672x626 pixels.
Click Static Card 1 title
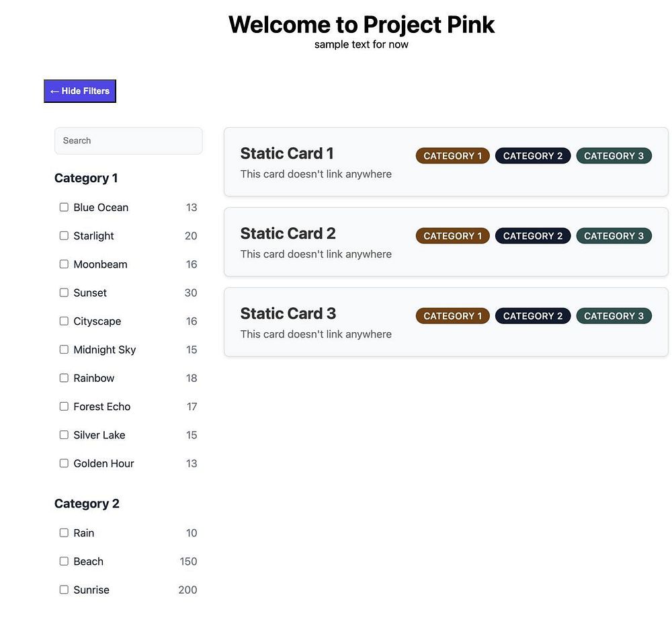tap(287, 153)
